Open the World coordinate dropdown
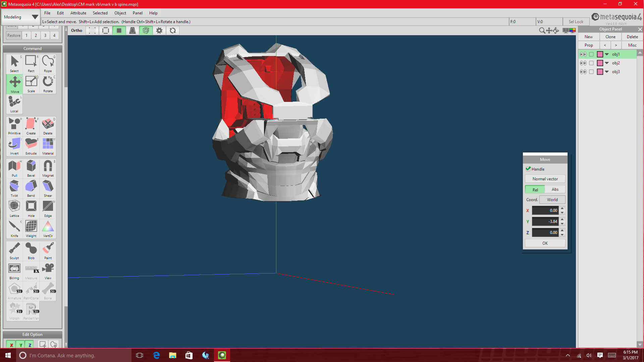The width and height of the screenshot is (644, 362). coord(552,200)
